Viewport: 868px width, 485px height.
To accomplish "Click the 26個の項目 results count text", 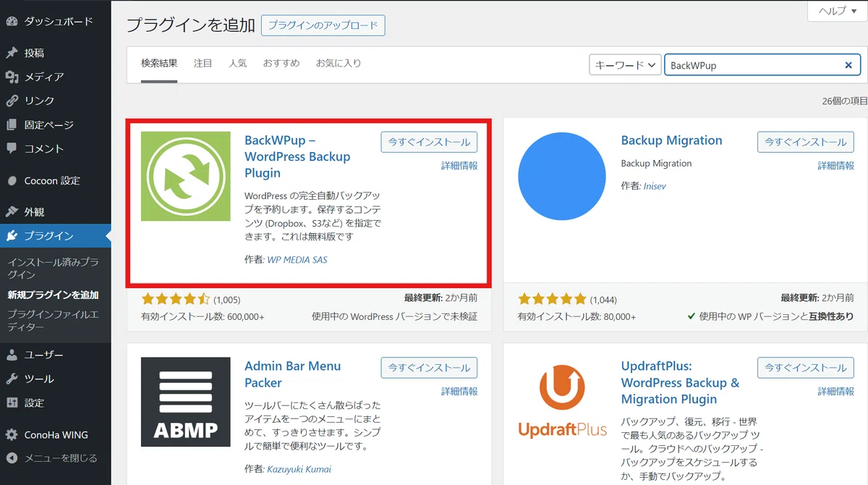I will [x=845, y=101].
